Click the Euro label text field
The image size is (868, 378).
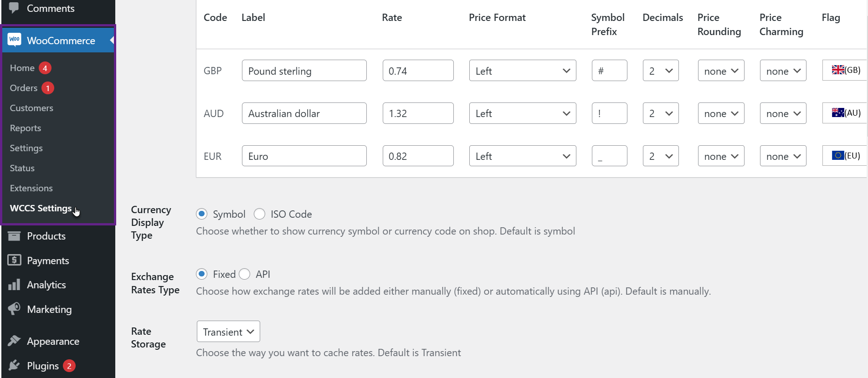(x=304, y=156)
